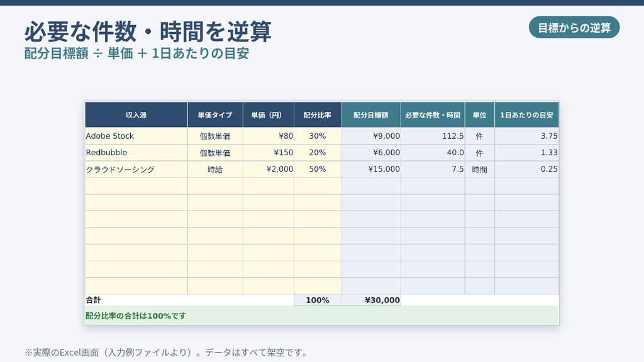Click the Redbubble cell
The width and height of the screenshot is (644, 362).
(x=136, y=153)
